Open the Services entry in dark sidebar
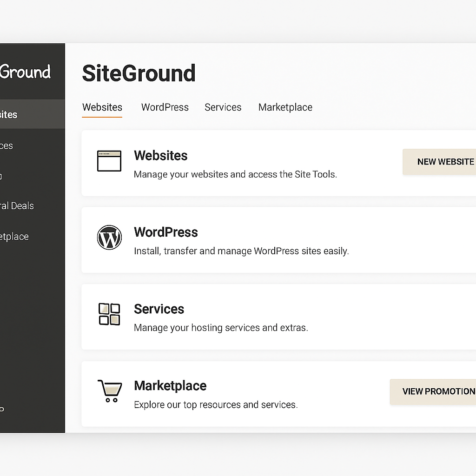Screen dimensions: 476x476 7,146
